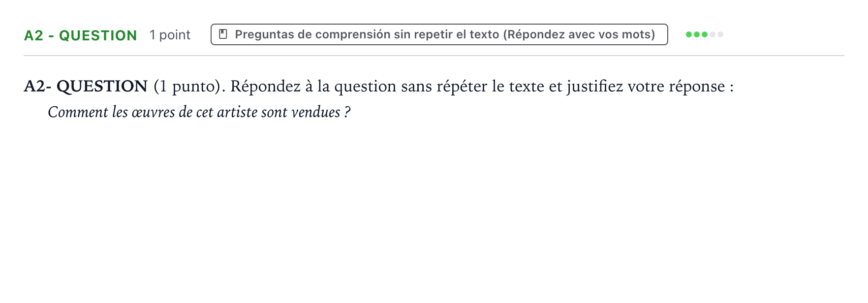The height and width of the screenshot is (303, 868).
Task: Click the words justifiez votre réponse
Action: click(646, 87)
